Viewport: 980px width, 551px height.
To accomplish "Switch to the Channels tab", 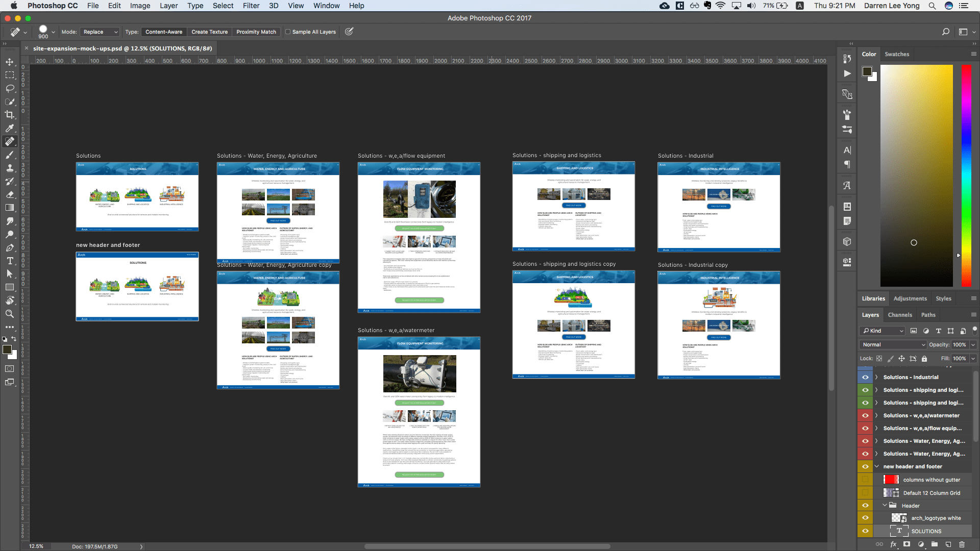I will (899, 315).
